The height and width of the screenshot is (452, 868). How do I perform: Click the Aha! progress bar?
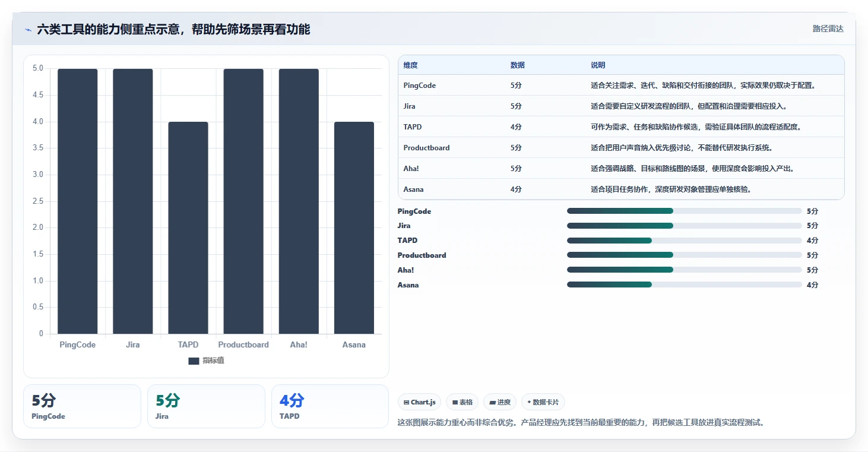[685, 270]
